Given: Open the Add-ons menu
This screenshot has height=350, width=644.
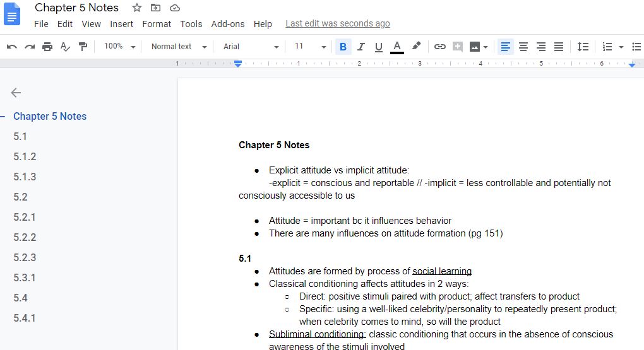Looking at the screenshot, I should pos(228,24).
